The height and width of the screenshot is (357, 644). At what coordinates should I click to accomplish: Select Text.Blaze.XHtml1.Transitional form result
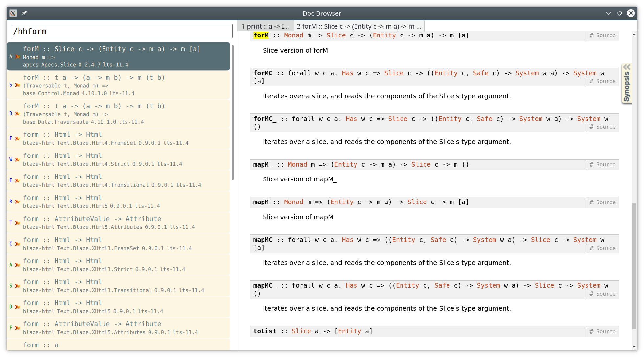point(118,286)
